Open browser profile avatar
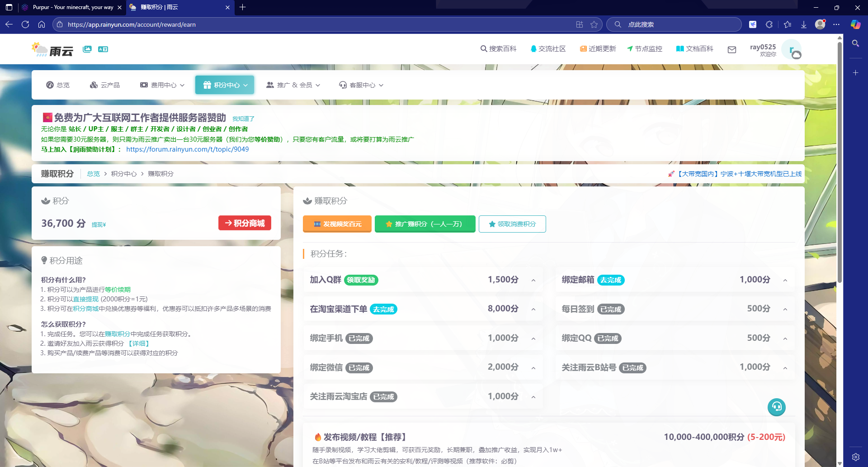868x467 pixels. pyautogui.click(x=820, y=24)
